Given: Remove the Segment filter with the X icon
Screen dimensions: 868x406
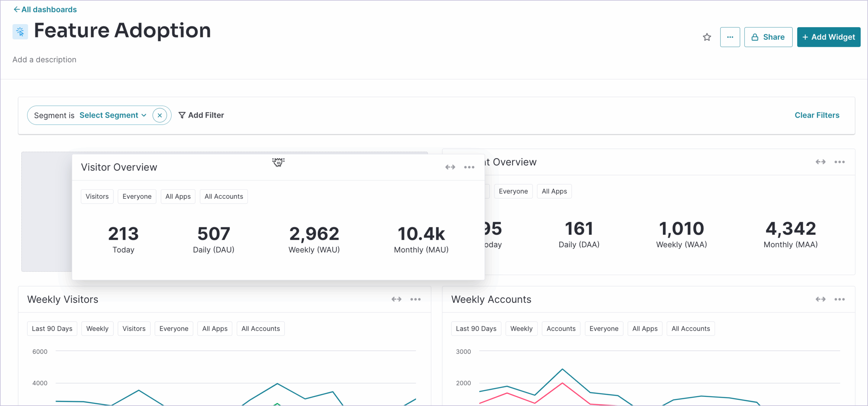Looking at the screenshot, I should tap(159, 115).
